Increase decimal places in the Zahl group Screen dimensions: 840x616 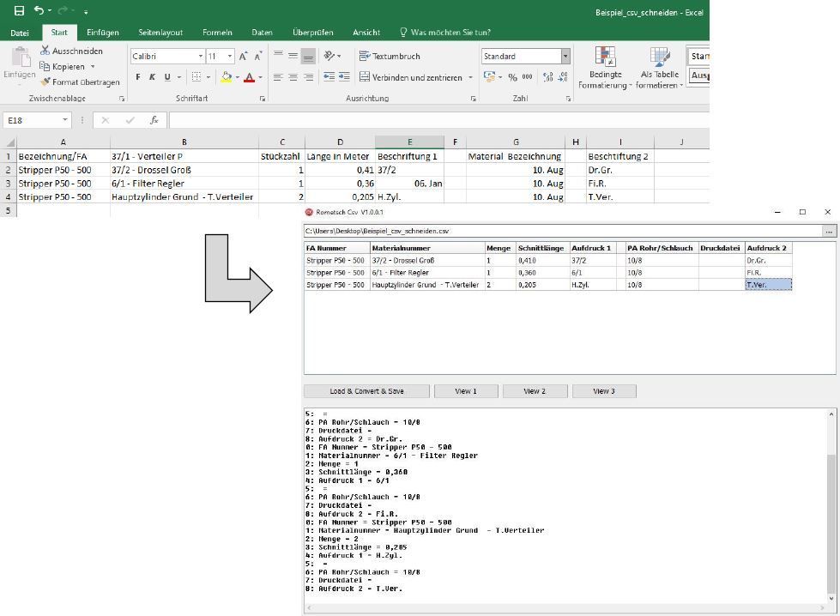(x=547, y=76)
